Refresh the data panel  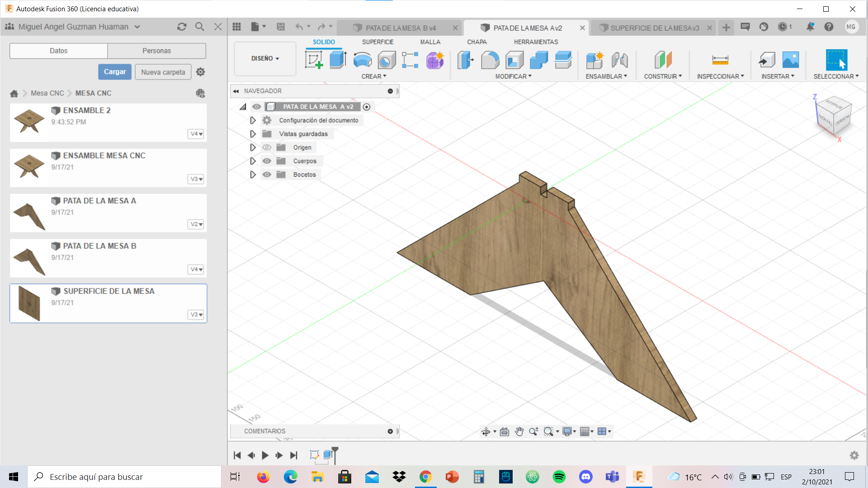(x=182, y=27)
